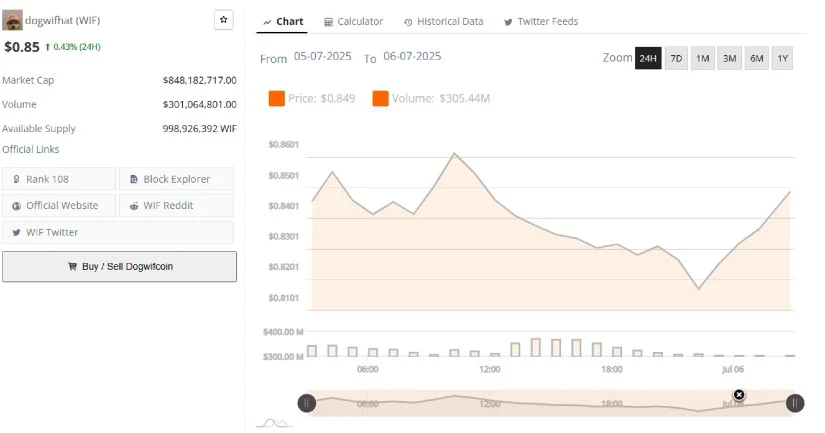This screenshot has height=433, width=825.
Task: Click the 12:00 x-axis label under chart
Action: coord(489,369)
